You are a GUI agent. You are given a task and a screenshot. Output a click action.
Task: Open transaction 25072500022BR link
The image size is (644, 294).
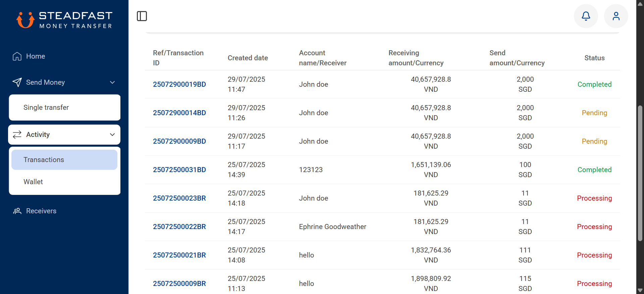coord(179,227)
